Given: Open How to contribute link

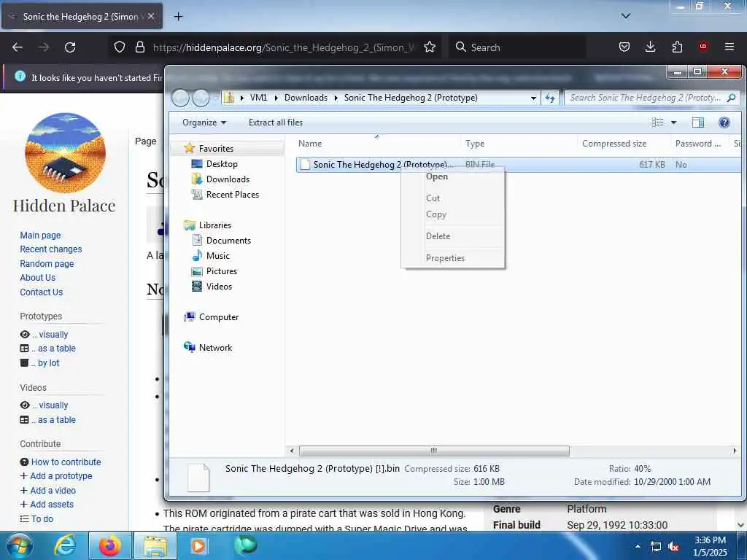Looking at the screenshot, I should point(66,462).
